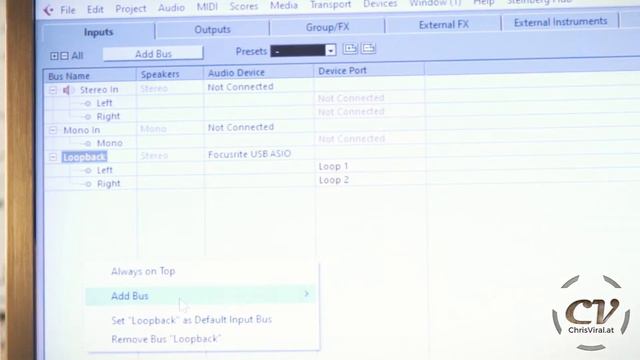Select the Mono In bus name
The width and height of the screenshot is (640, 360).
point(82,130)
